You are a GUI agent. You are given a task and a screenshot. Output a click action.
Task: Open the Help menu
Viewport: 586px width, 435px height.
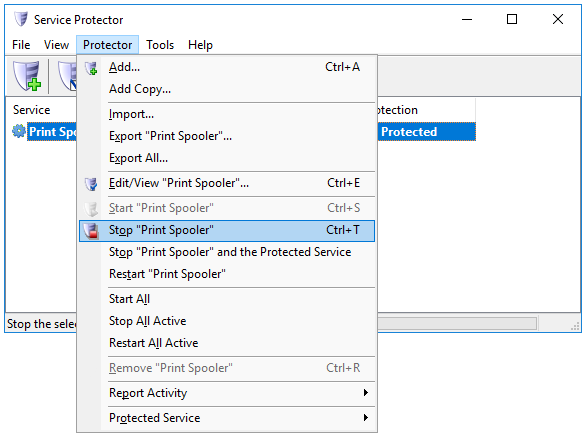coord(200,45)
